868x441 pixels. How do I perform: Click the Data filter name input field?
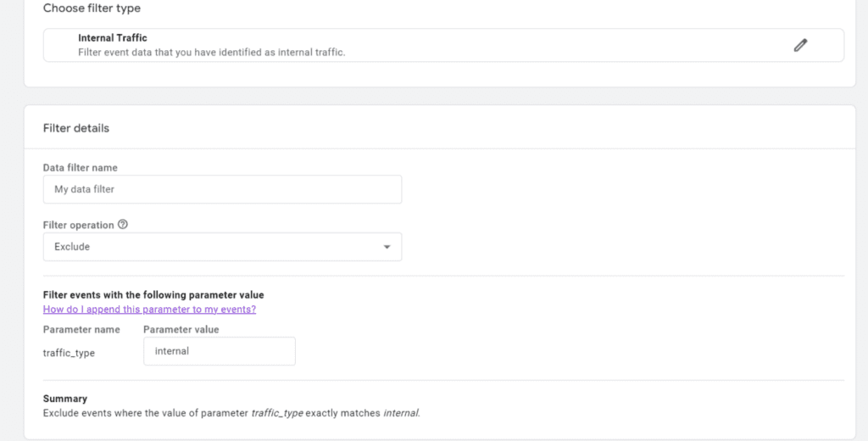click(223, 189)
